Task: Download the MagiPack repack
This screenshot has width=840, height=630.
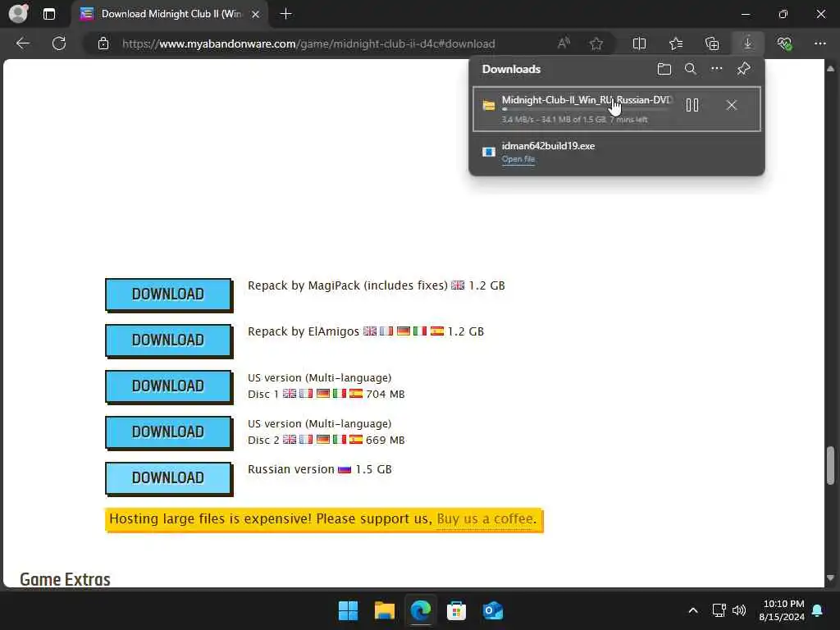Action: coord(168,294)
